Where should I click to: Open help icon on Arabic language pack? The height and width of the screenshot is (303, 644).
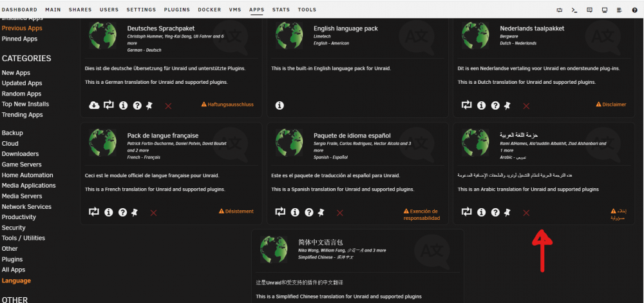click(x=495, y=213)
